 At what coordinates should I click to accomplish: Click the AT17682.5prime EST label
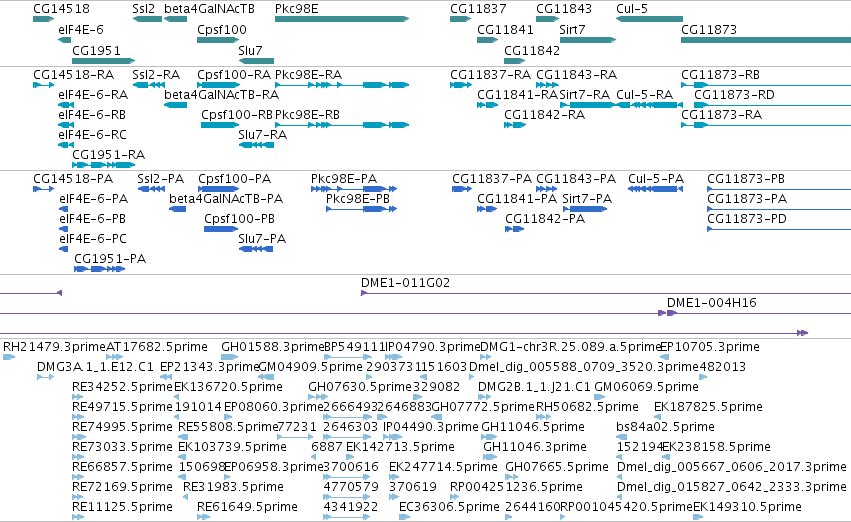(157, 347)
